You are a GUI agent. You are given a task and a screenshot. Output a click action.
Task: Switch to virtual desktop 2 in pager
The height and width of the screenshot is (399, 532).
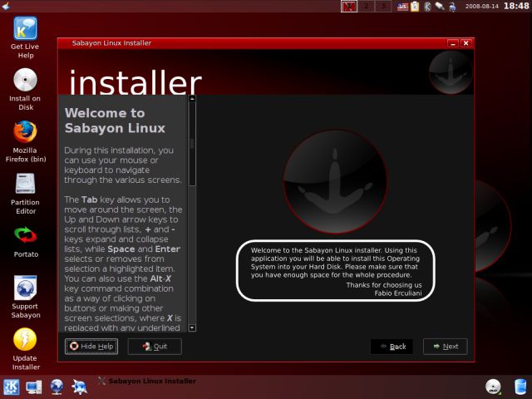coord(366,6)
